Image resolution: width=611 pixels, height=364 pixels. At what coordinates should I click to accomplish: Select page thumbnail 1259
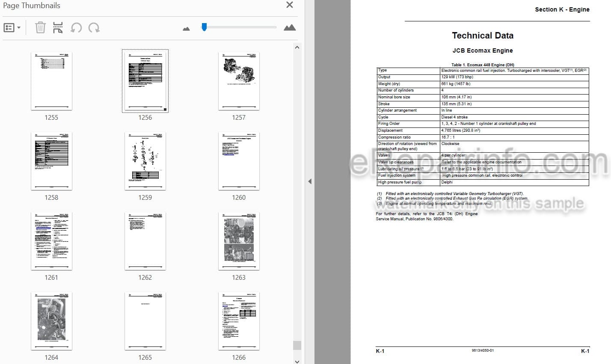pos(145,161)
